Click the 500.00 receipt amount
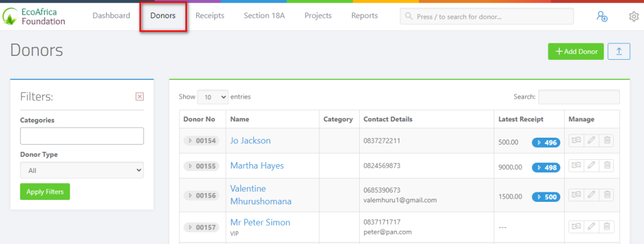The height and width of the screenshot is (244, 644). [508, 142]
